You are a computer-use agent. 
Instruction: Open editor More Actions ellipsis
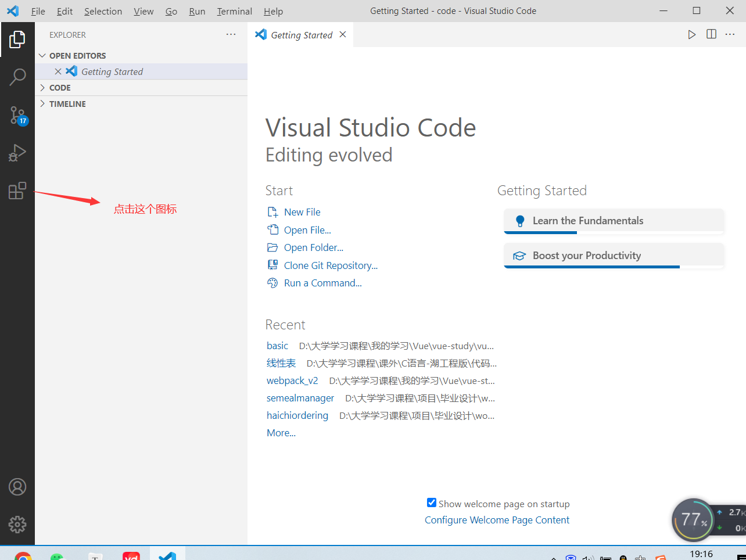click(x=730, y=34)
